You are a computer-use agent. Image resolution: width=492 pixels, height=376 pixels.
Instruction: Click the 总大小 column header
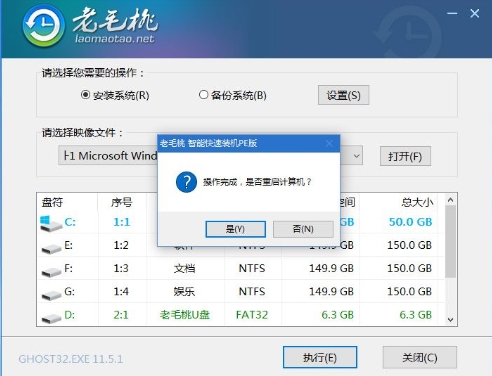[x=417, y=202]
